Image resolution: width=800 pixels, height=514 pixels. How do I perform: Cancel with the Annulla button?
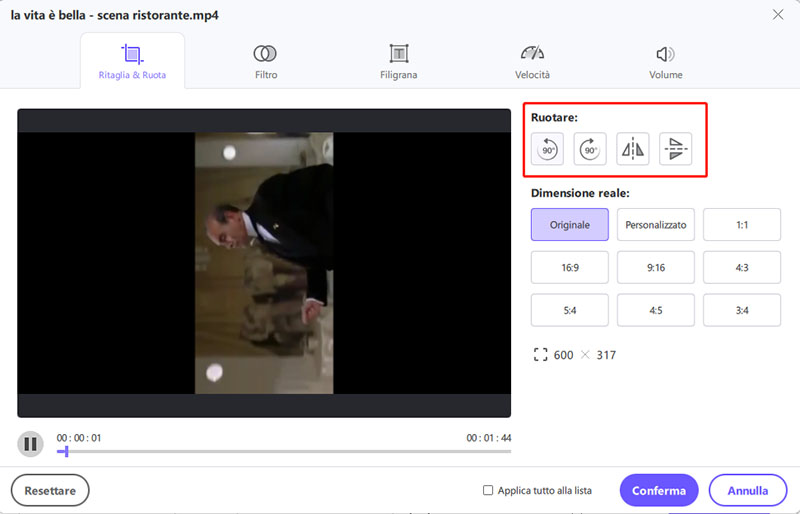tap(747, 491)
